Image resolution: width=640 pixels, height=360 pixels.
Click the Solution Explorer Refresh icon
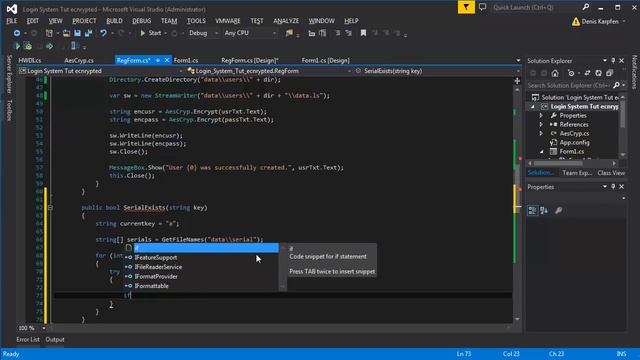tap(598, 73)
